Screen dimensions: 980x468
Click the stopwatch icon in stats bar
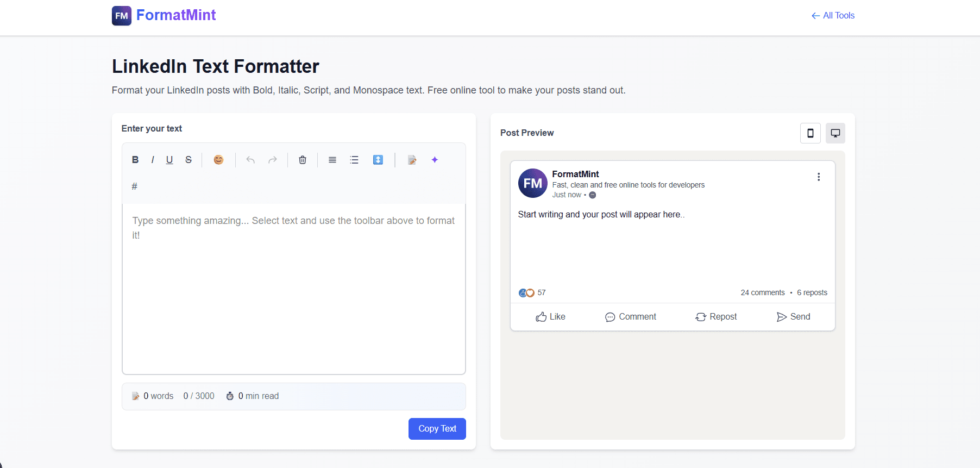[x=230, y=396]
